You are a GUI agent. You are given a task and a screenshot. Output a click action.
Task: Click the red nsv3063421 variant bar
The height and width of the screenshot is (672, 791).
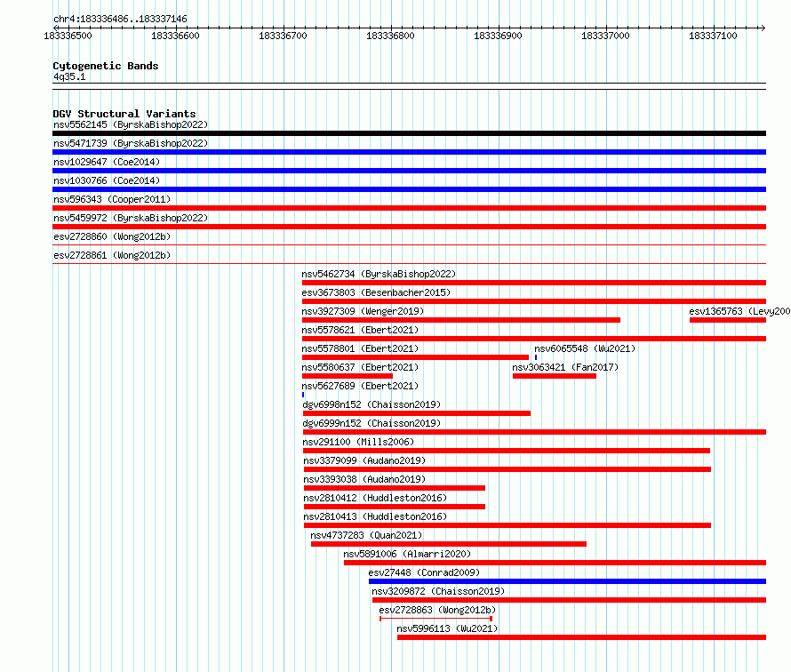555,376
